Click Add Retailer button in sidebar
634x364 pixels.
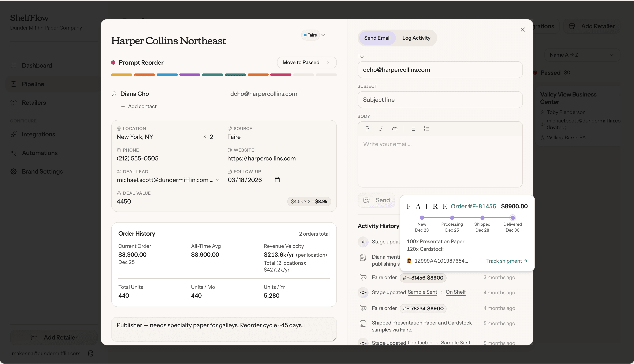coord(54,337)
